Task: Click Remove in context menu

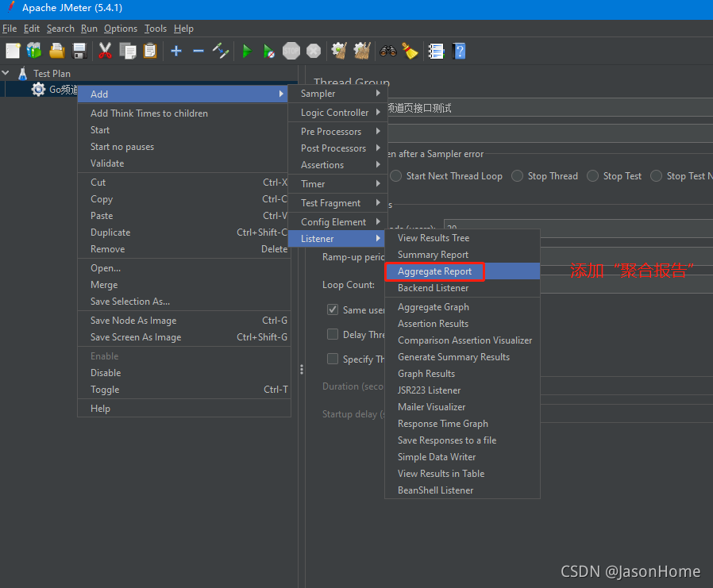Action: [184, 249]
